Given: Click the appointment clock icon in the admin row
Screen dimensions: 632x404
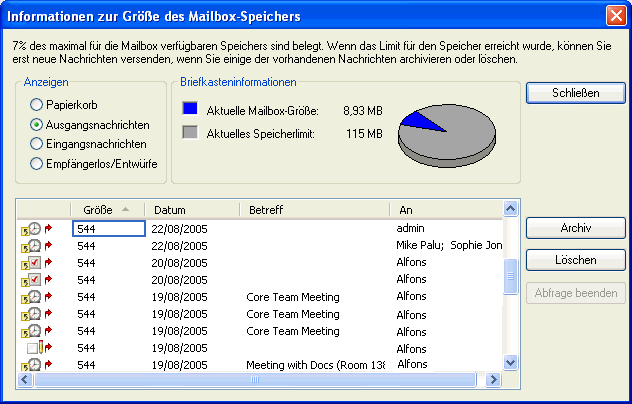Looking at the screenshot, I should [x=31, y=229].
